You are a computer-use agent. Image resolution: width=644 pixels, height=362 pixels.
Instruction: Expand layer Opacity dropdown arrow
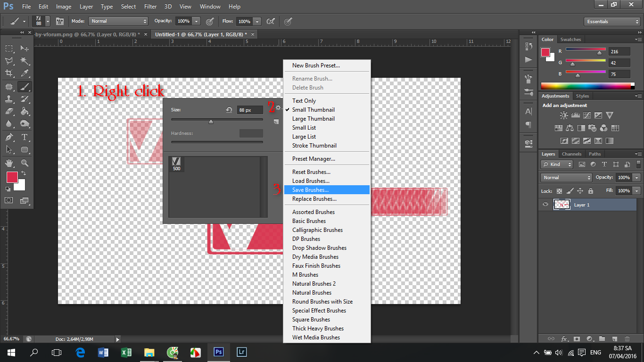click(637, 177)
